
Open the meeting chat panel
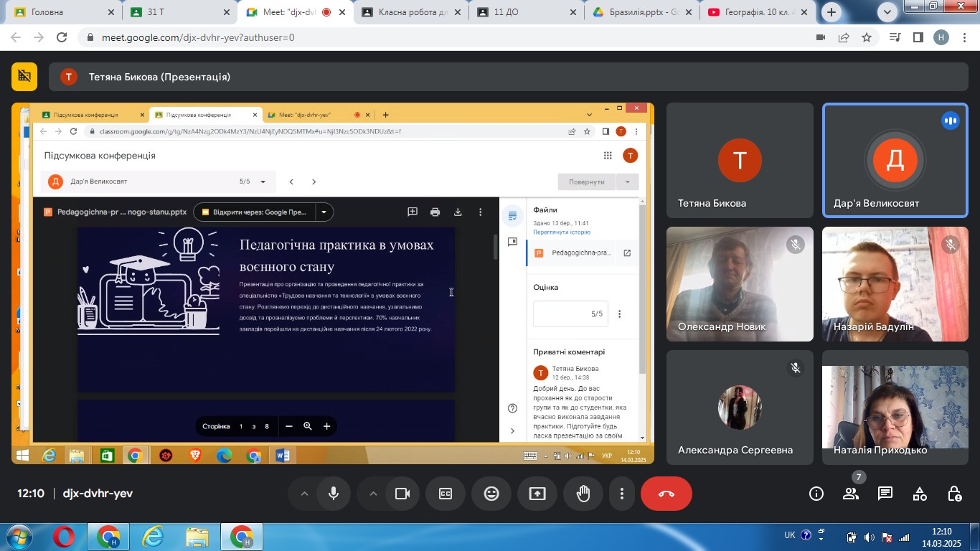point(885,494)
